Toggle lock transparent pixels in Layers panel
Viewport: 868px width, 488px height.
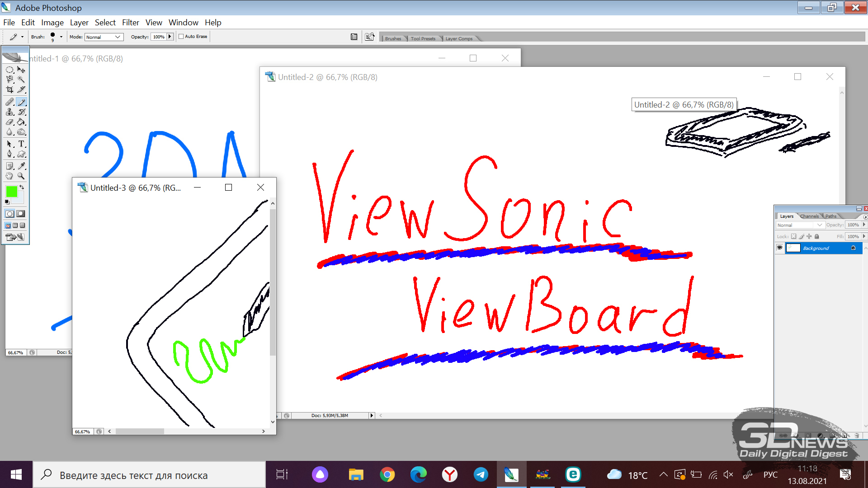793,236
